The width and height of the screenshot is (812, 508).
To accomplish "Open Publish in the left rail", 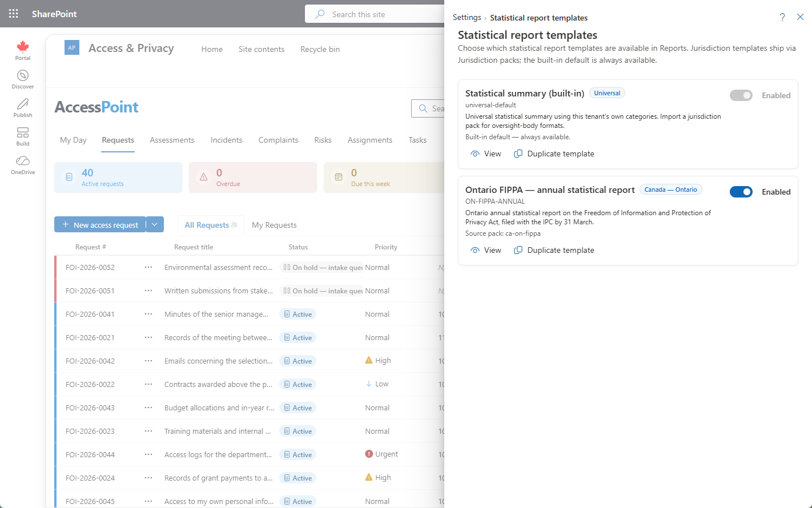I will (23, 108).
